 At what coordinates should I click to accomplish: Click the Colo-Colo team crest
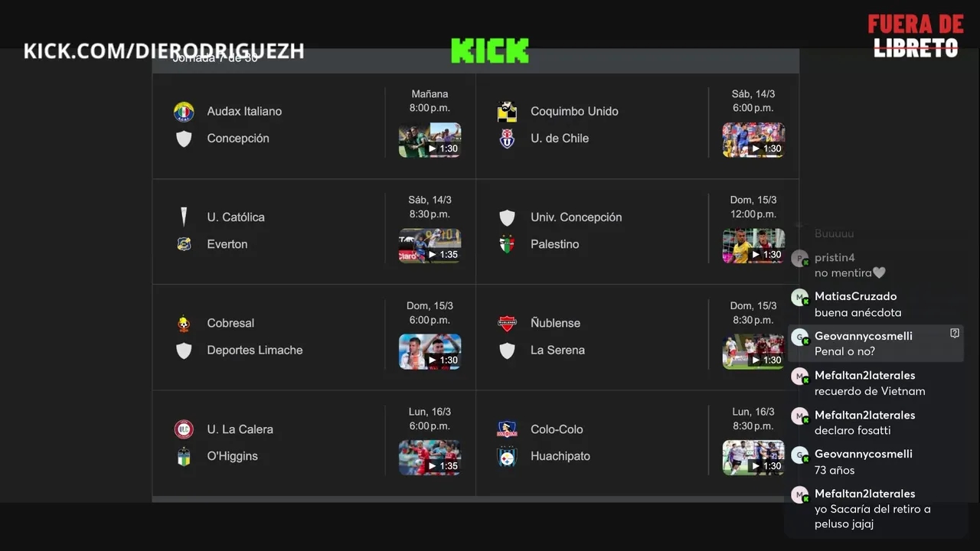(x=507, y=429)
